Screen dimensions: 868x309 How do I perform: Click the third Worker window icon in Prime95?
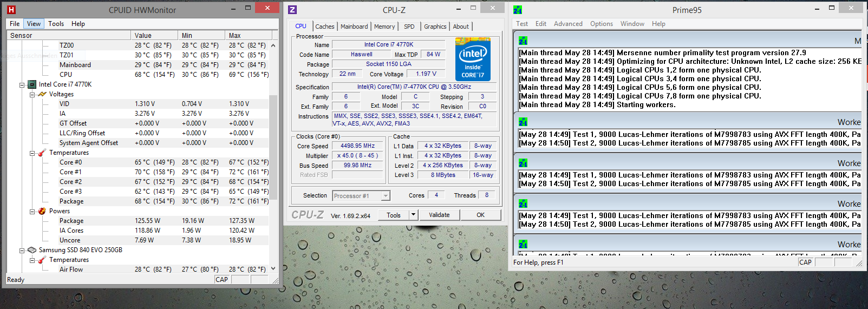(523, 204)
